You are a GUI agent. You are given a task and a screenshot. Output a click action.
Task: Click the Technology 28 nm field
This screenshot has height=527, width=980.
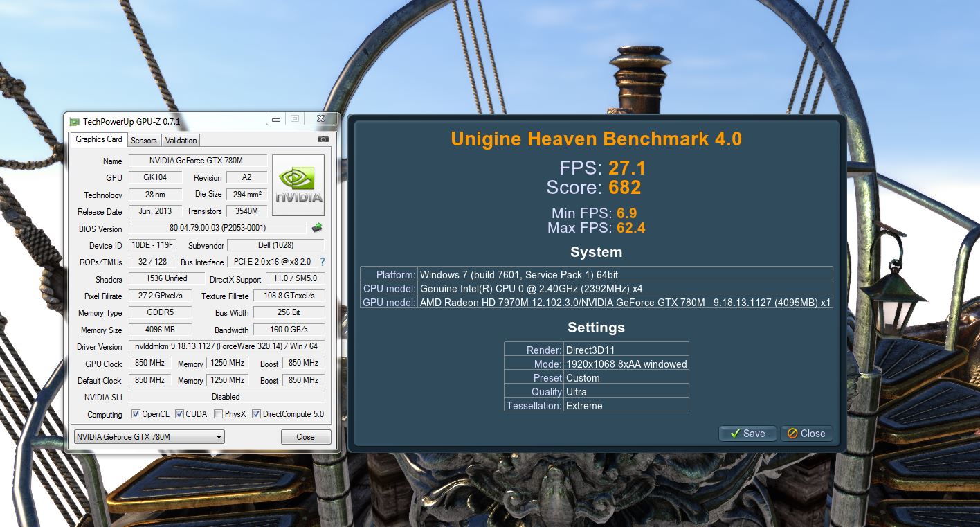click(155, 195)
